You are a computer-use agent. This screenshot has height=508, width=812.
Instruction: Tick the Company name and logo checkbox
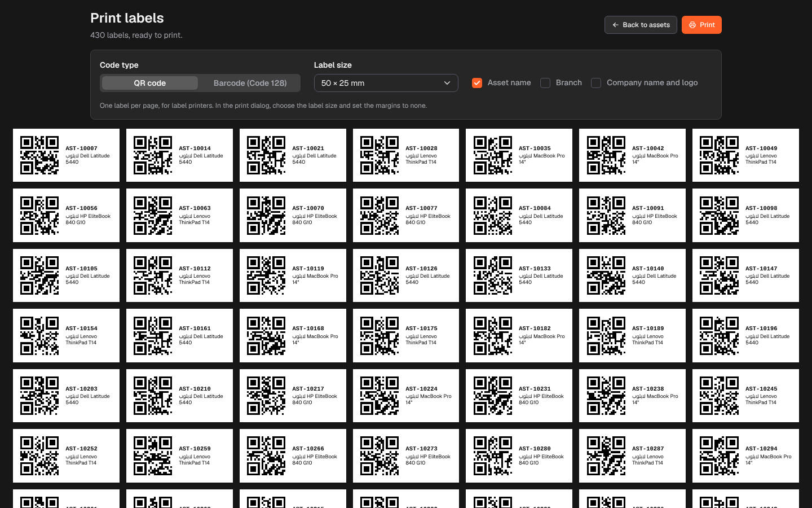[596, 83]
